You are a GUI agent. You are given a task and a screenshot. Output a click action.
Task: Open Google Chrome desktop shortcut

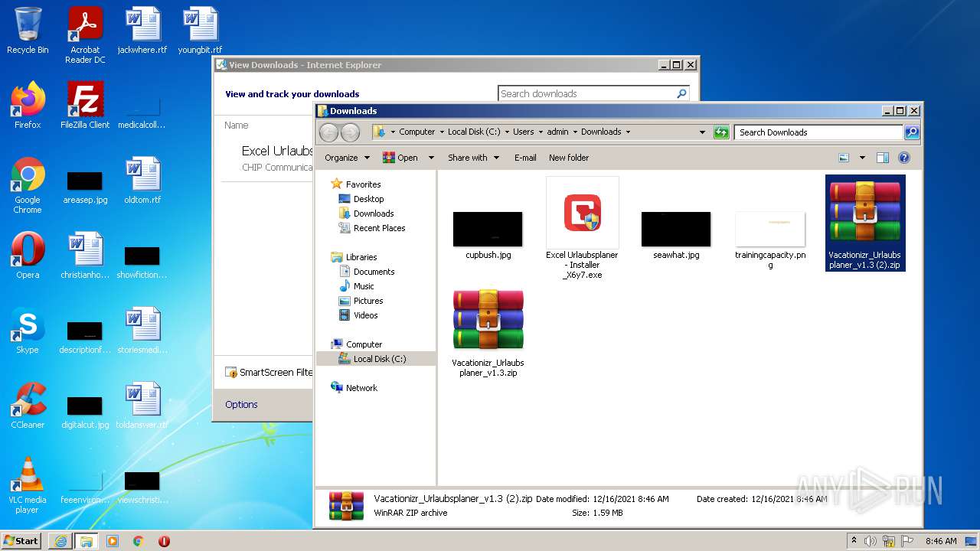coord(28,185)
